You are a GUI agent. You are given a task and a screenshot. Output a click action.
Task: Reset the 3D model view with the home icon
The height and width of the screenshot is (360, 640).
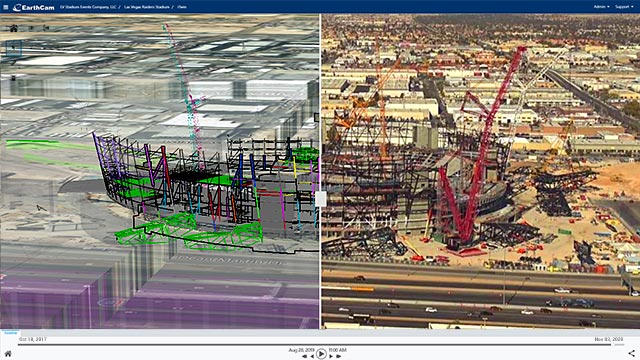point(13,28)
